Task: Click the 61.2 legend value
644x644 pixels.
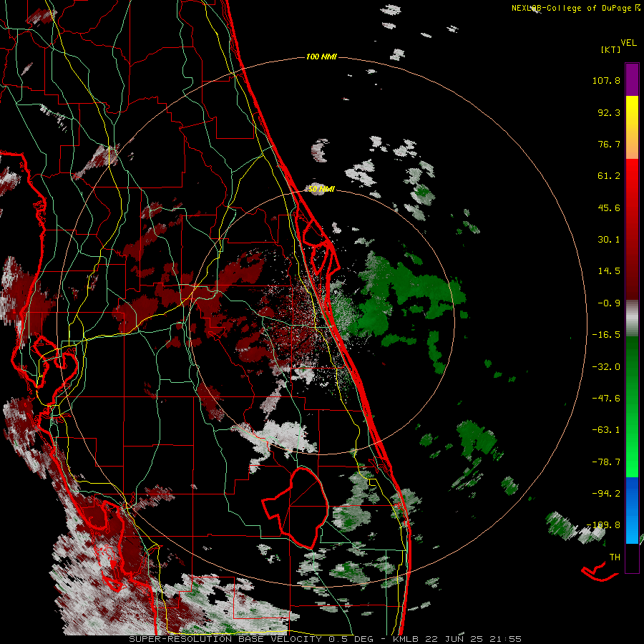Action: tap(609, 176)
